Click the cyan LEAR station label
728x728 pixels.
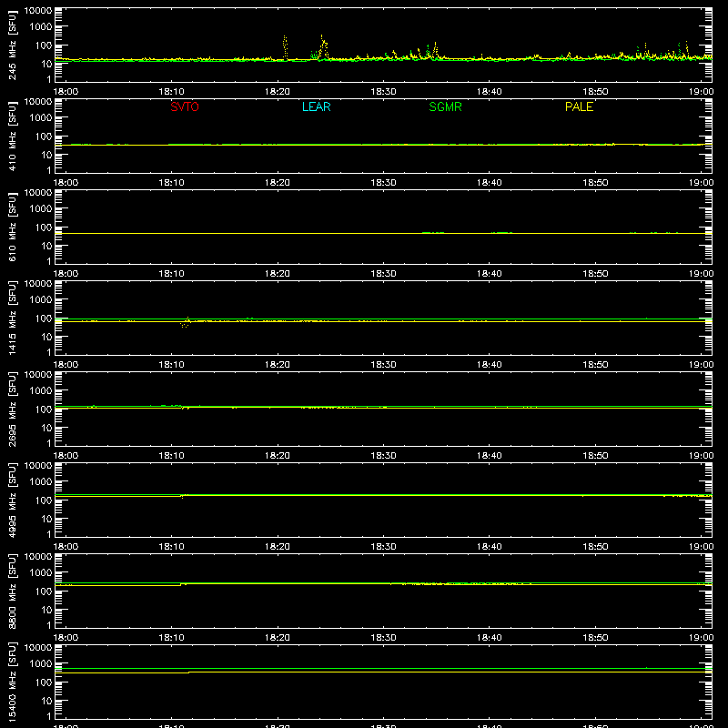click(x=316, y=106)
